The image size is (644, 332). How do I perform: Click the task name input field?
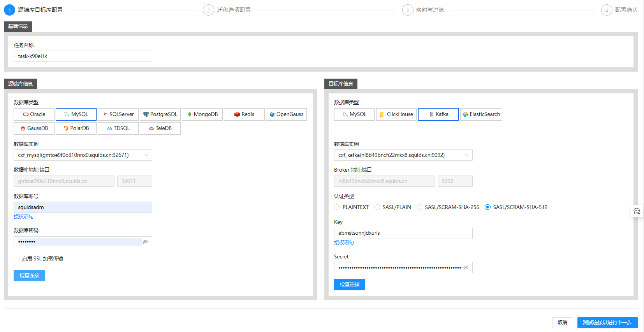[83, 56]
